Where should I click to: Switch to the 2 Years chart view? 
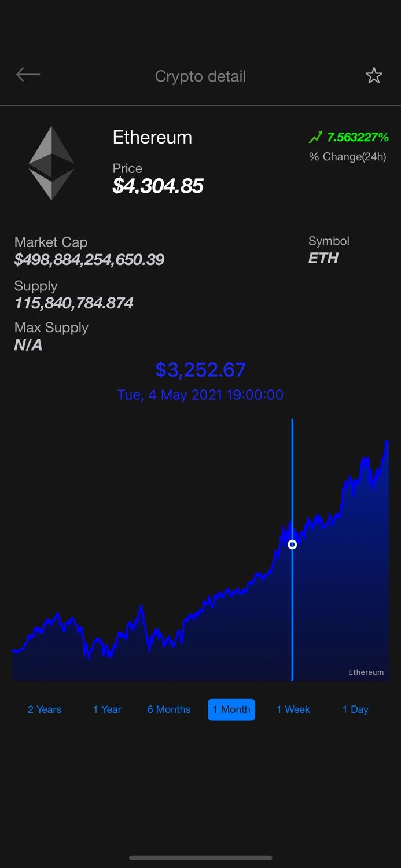45,709
